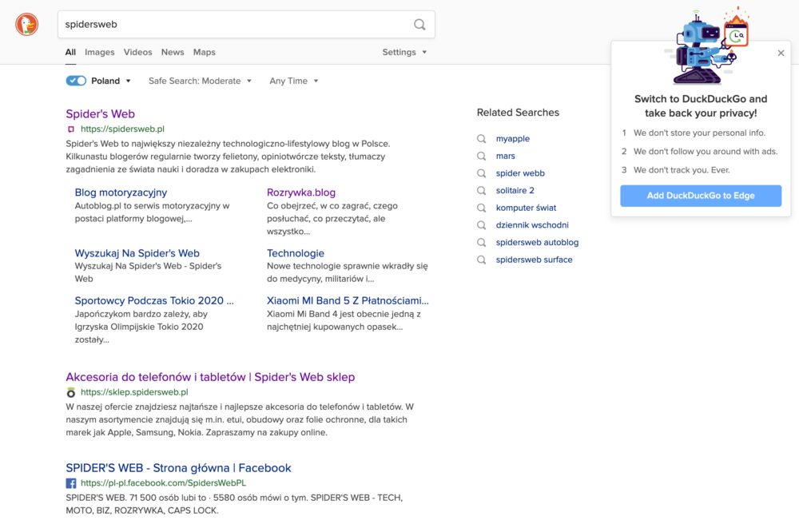Image resolution: width=799 pixels, height=532 pixels.
Task: Click the magnifier icon beside spidersweb surface
Action: (482, 260)
